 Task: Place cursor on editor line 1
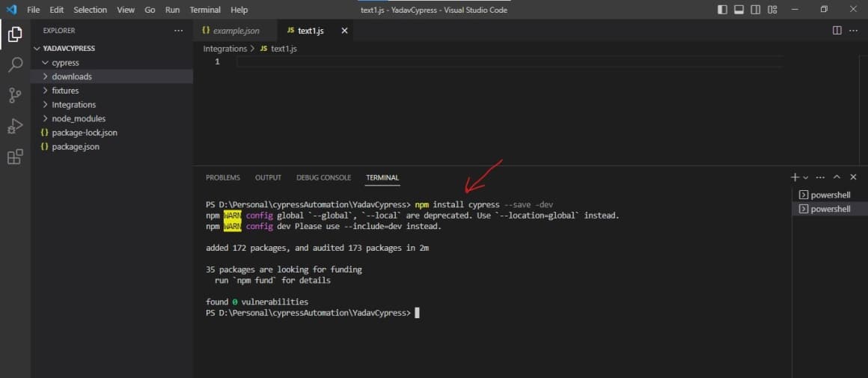coord(510,62)
